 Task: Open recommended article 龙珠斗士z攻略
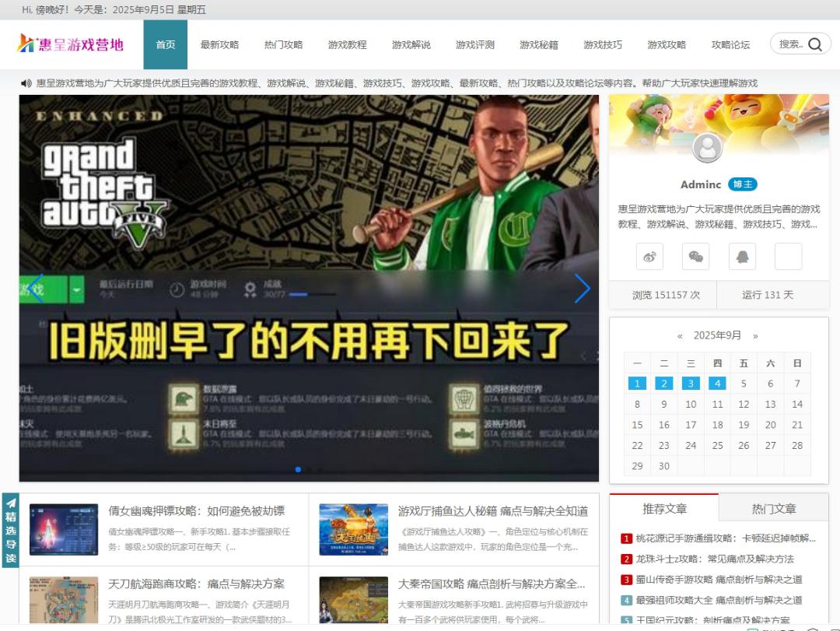click(715, 559)
